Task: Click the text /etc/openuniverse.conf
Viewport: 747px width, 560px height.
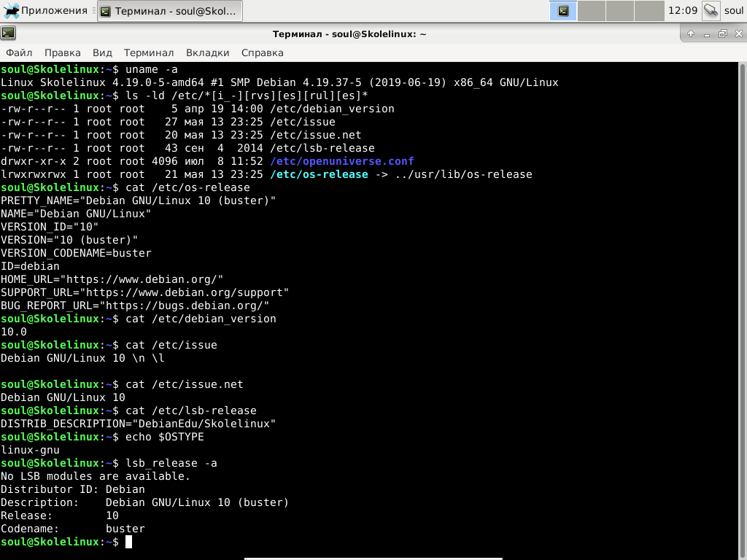Action: (x=341, y=161)
